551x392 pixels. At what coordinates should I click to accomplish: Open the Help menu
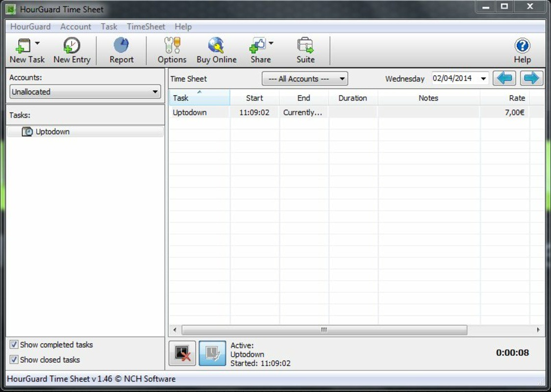tap(183, 26)
